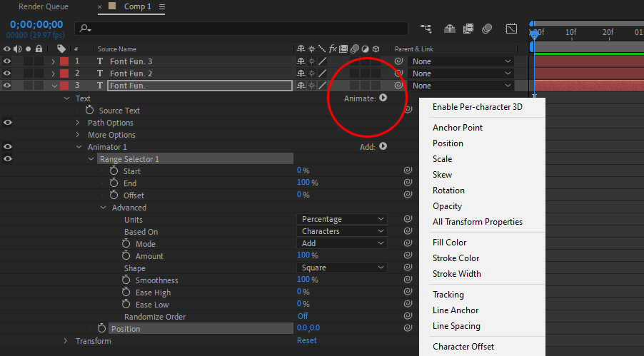Click the Source Text stopwatch icon
Screen dimensions: 644x356
click(90, 111)
